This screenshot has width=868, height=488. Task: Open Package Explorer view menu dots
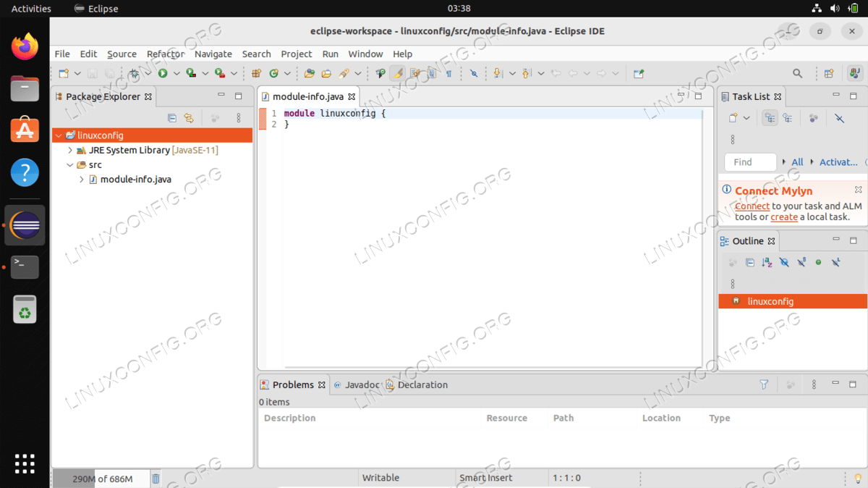[239, 118]
